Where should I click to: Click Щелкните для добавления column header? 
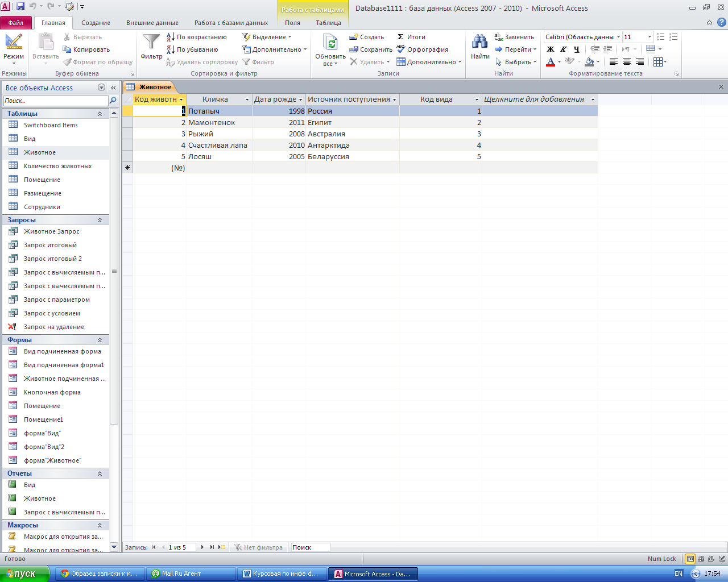coord(539,99)
